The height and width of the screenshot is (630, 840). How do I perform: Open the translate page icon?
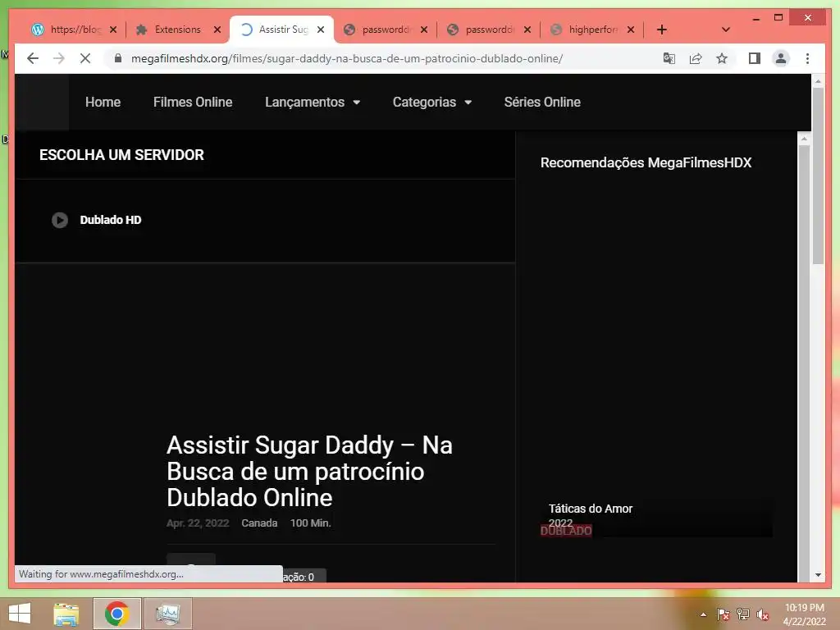point(669,58)
